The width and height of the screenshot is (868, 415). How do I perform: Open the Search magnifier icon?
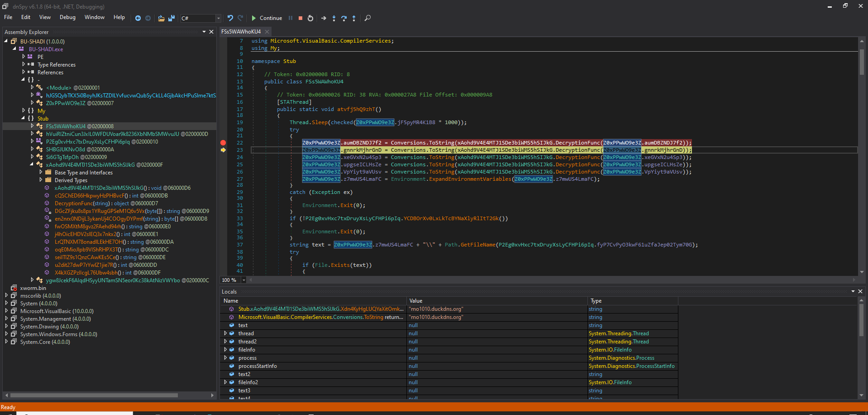[367, 18]
